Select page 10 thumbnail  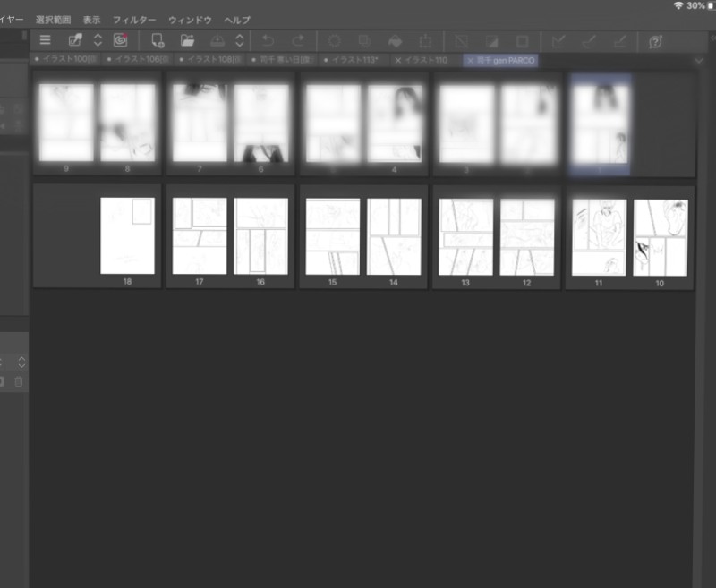pos(661,237)
